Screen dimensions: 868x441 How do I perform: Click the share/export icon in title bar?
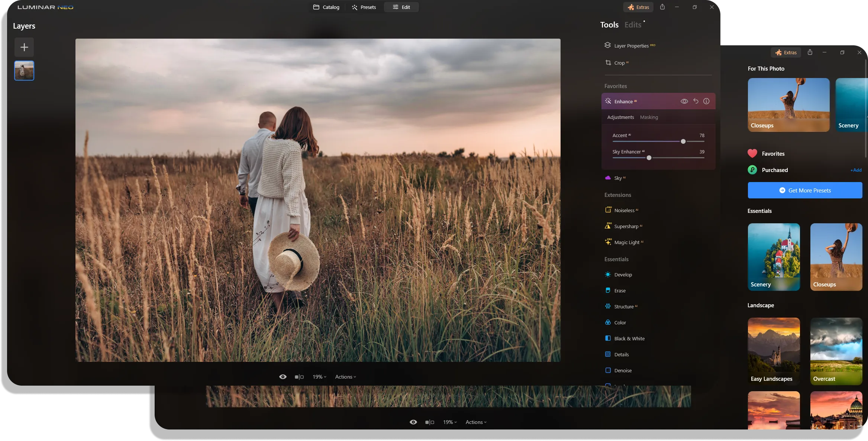pyautogui.click(x=662, y=7)
